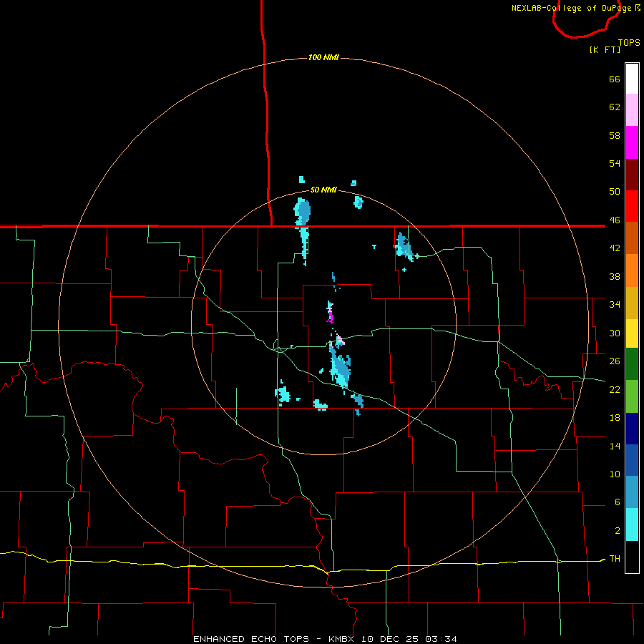Click the dark green legend swatch
The image size is (644, 644).
click(632, 364)
